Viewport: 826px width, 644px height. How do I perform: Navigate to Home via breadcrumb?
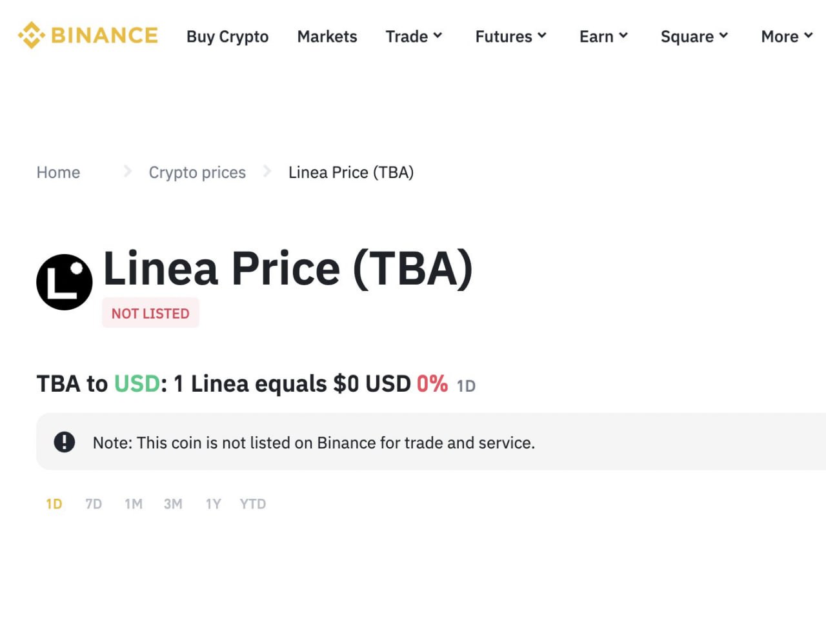[x=58, y=172]
